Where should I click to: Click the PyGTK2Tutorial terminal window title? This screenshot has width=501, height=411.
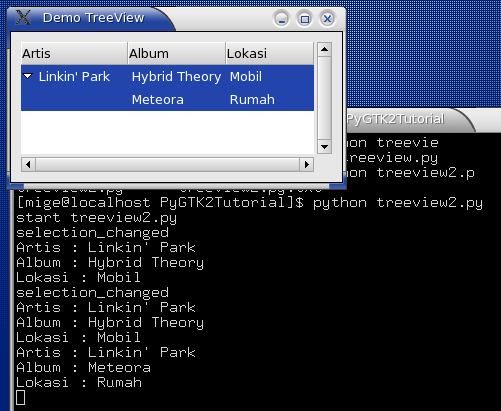click(395, 119)
